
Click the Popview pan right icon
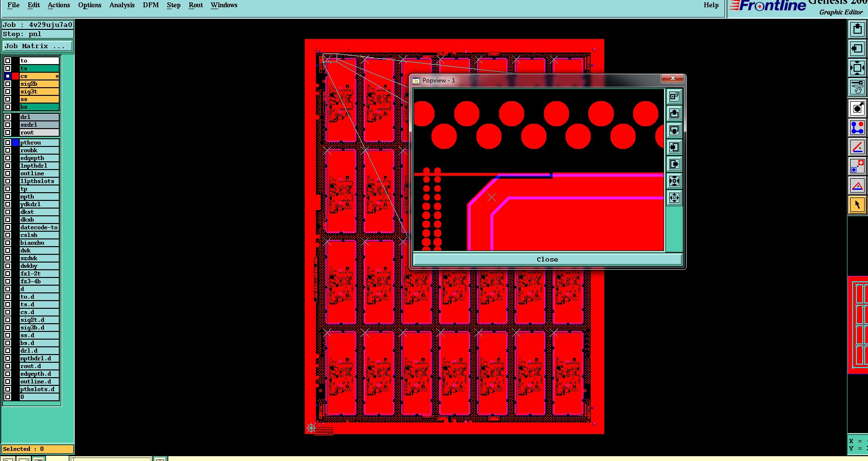coord(674,164)
